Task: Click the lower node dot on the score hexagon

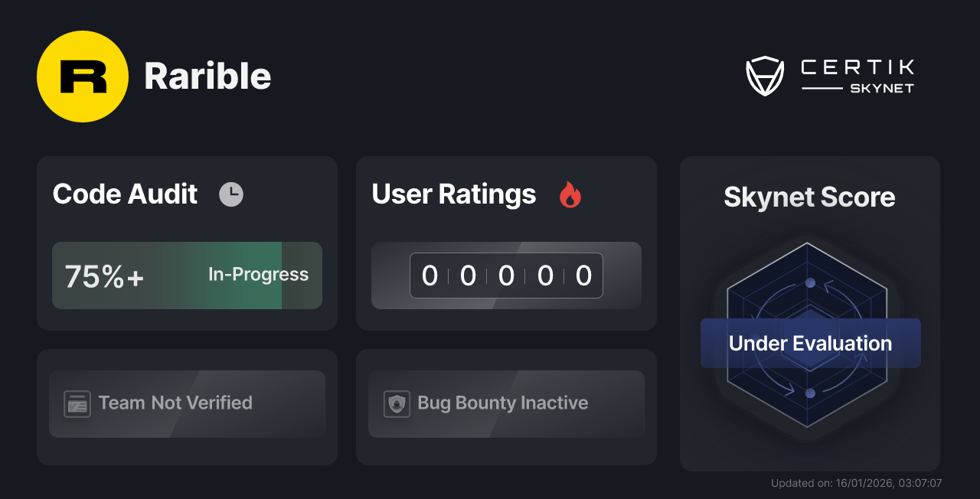Action: coord(809,393)
